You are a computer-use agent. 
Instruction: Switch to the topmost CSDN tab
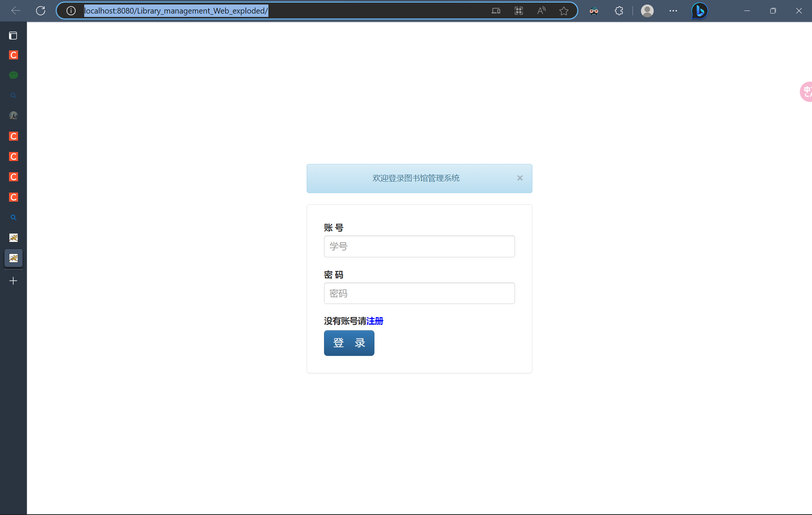[x=13, y=55]
